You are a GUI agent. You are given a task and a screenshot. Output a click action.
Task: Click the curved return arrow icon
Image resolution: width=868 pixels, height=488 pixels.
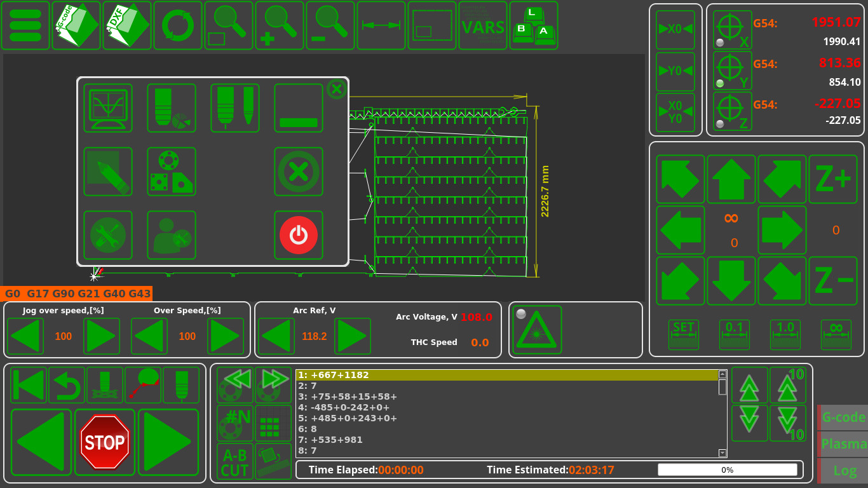[67, 385]
